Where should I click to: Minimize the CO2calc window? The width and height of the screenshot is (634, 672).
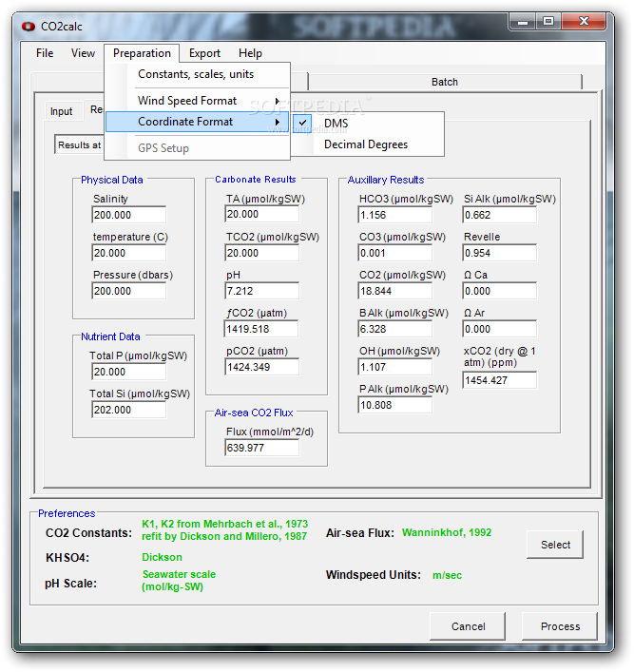click(x=523, y=22)
